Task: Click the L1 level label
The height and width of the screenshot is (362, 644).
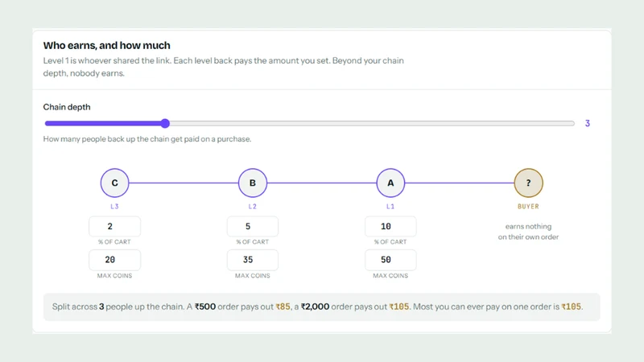Action: tap(390, 207)
